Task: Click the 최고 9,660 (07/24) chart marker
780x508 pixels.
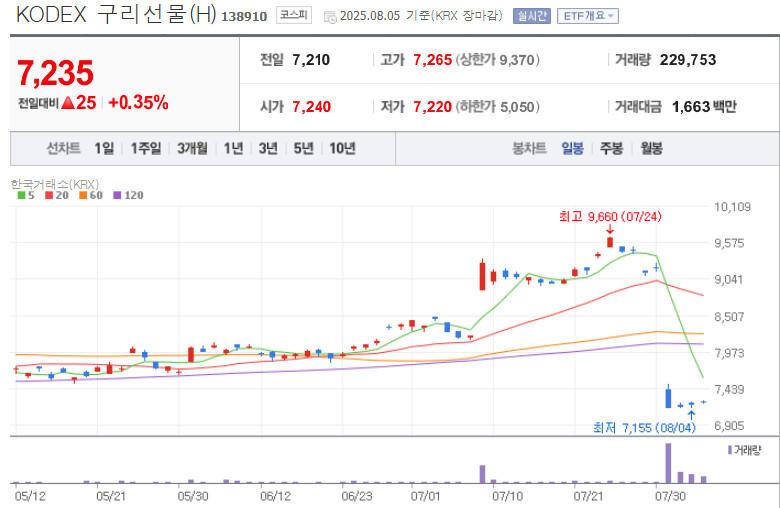Action: point(610,217)
